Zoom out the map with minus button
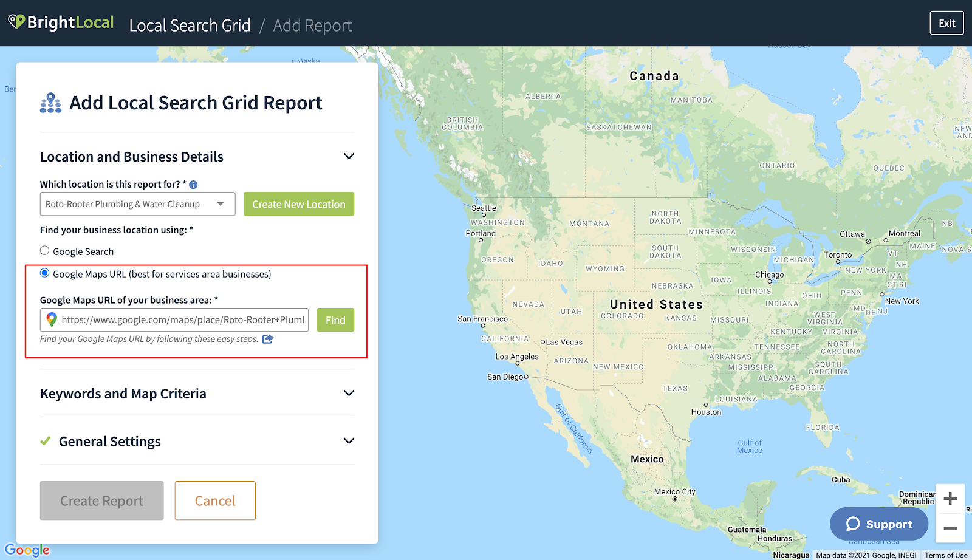 [950, 528]
